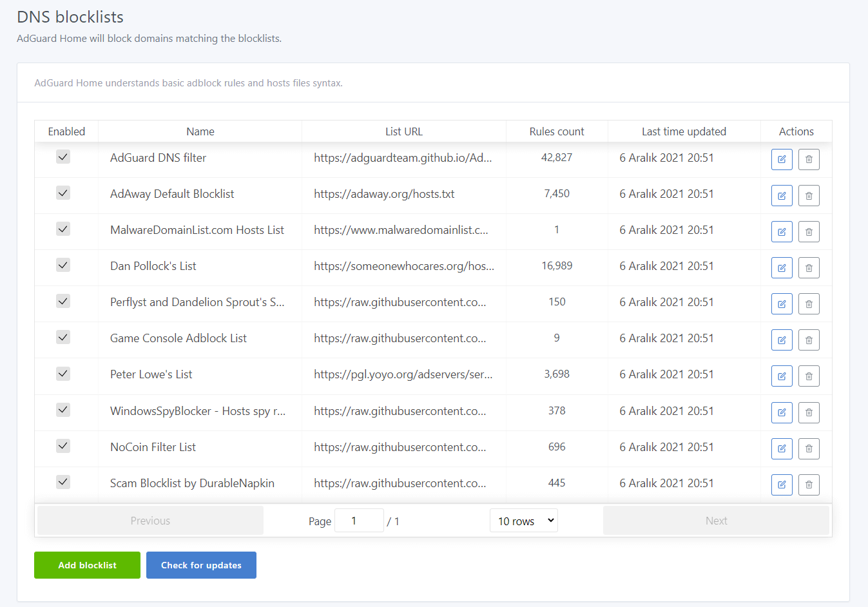Edit WindowsSpyBlocker Hosts spy entry

click(782, 412)
